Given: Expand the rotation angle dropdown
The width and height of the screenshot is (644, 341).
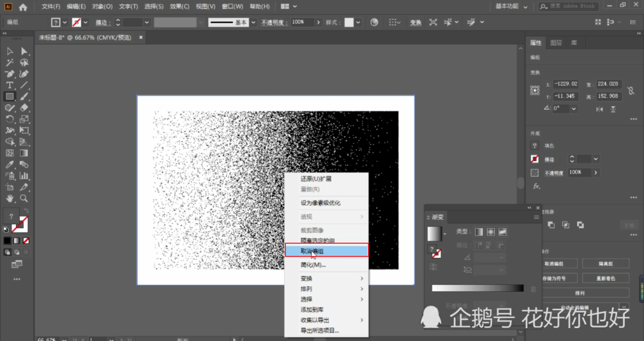Looking at the screenshot, I should click(x=574, y=108).
